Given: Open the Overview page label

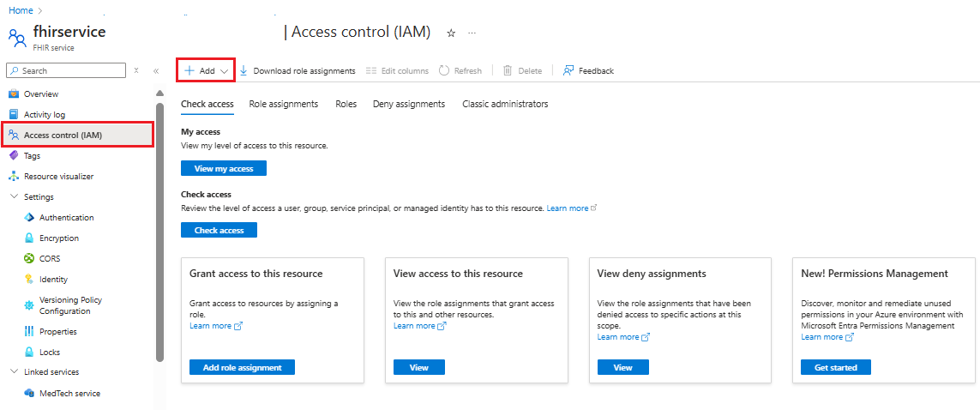Looking at the screenshot, I should [x=41, y=94].
